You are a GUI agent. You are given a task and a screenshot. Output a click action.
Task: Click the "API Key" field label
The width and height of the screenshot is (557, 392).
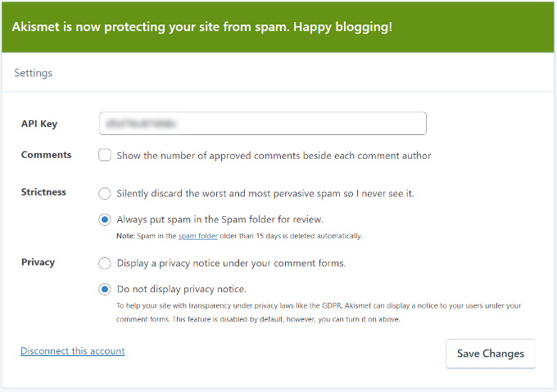(39, 124)
